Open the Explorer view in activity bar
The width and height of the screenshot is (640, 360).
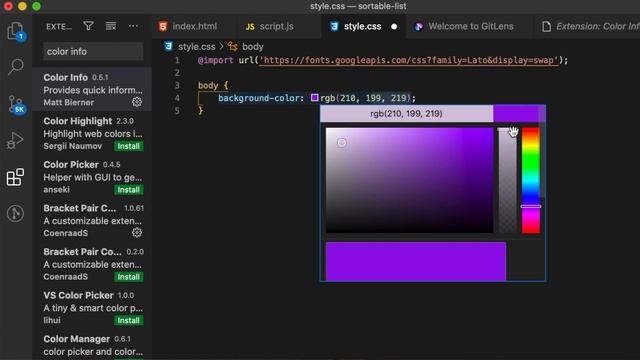tap(16, 31)
